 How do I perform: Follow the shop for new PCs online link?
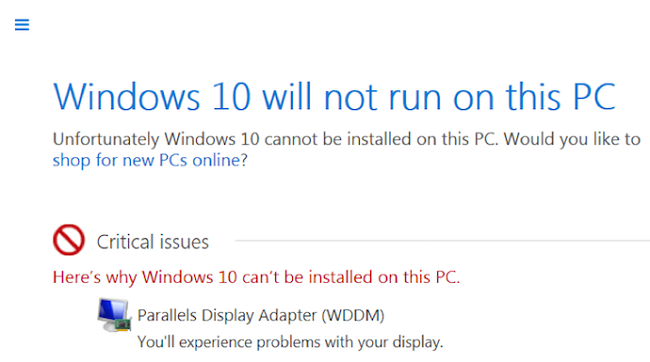coord(146,160)
